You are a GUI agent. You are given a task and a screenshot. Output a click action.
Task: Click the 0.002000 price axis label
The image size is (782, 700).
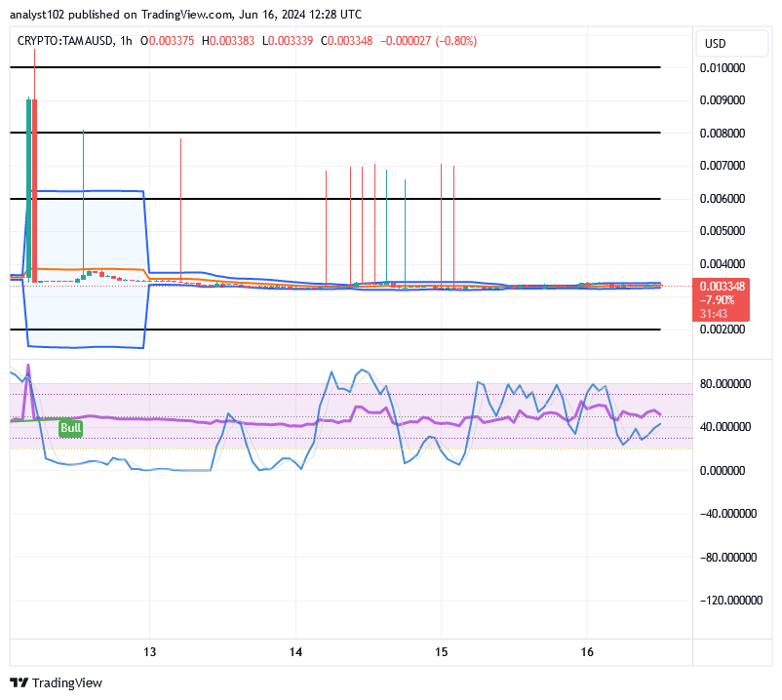tap(723, 330)
